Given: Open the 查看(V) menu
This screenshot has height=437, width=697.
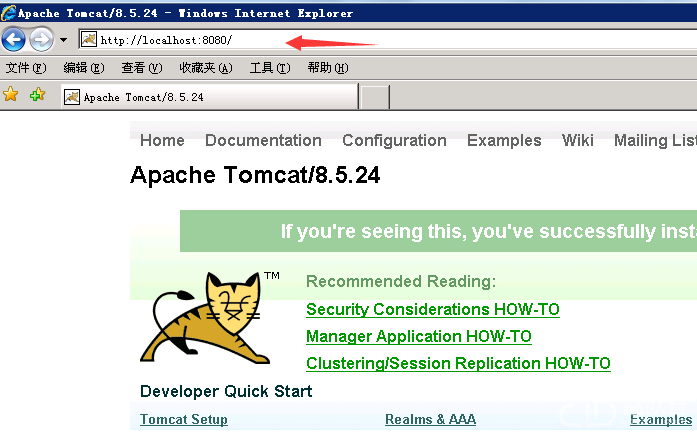Looking at the screenshot, I should pos(142,68).
